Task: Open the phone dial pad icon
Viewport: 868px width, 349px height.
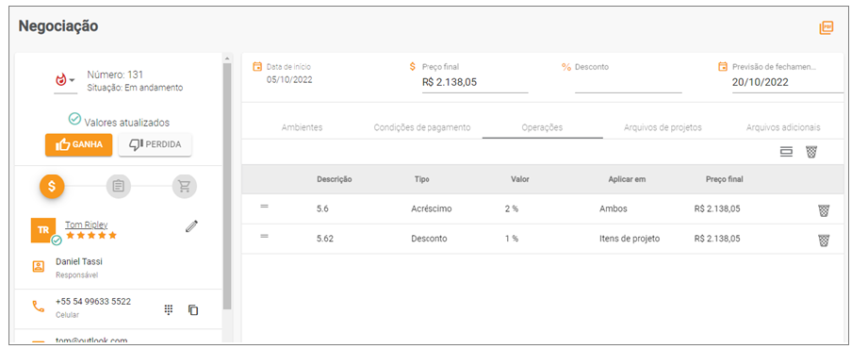Action: [169, 310]
